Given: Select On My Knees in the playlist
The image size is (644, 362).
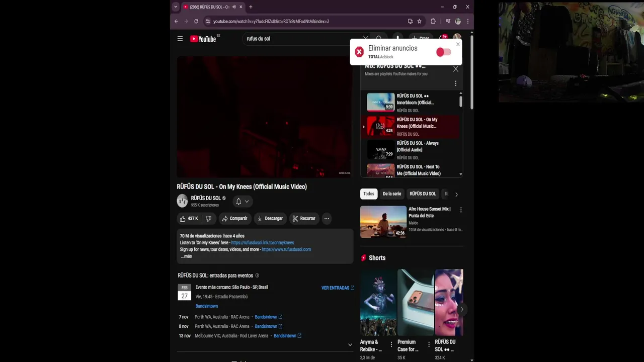Looking at the screenshot, I should point(411,126).
